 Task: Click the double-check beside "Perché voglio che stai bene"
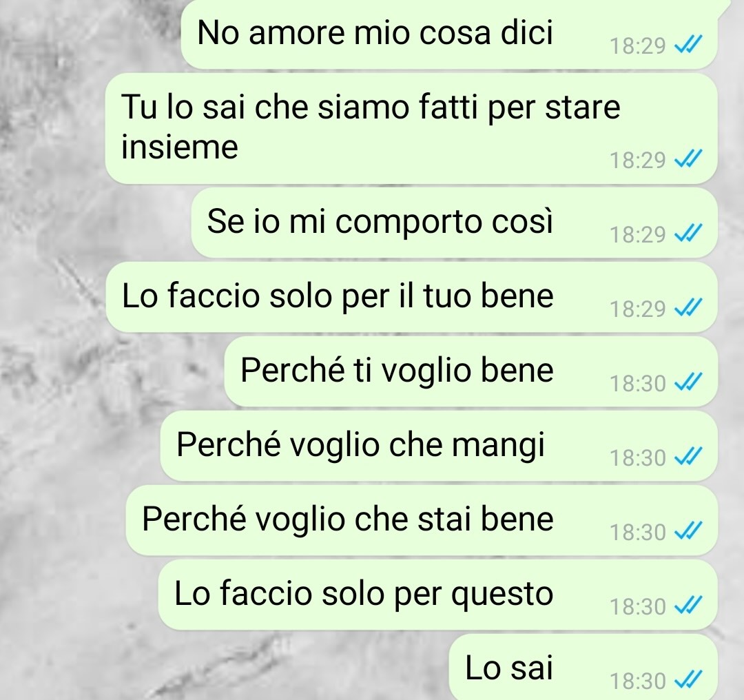pos(688,531)
